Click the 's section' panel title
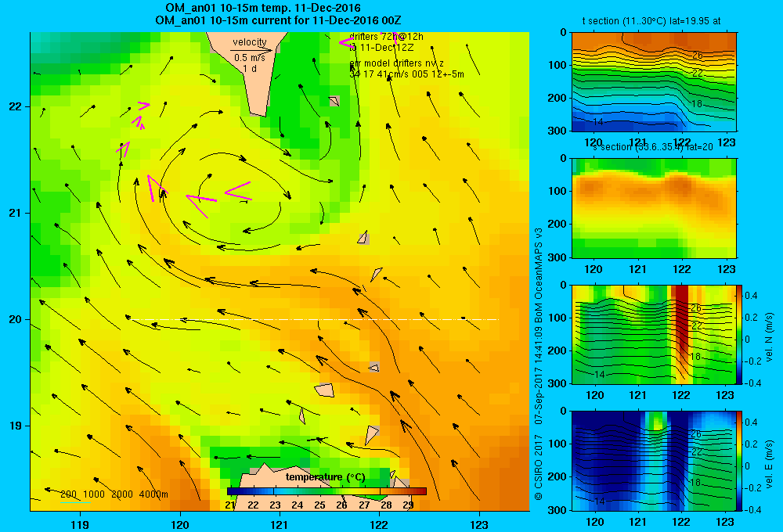Image resolution: width=783 pixels, height=532 pixels. pyautogui.click(x=653, y=147)
